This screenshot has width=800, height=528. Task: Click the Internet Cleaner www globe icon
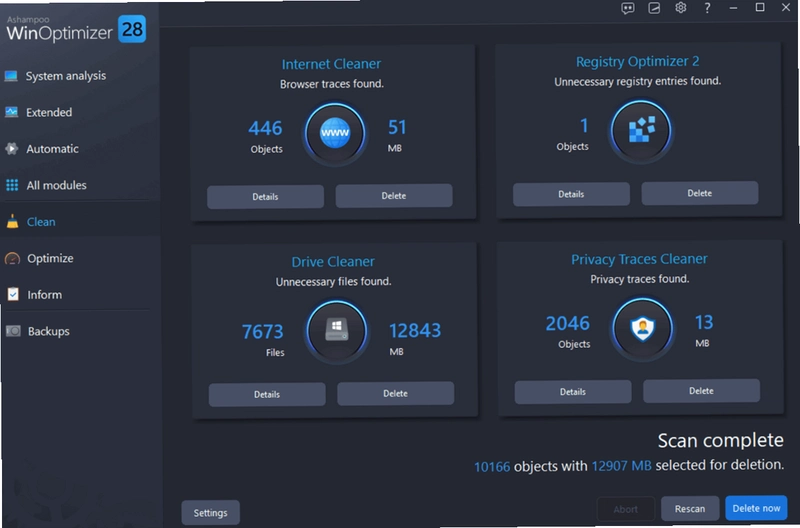(x=335, y=134)
